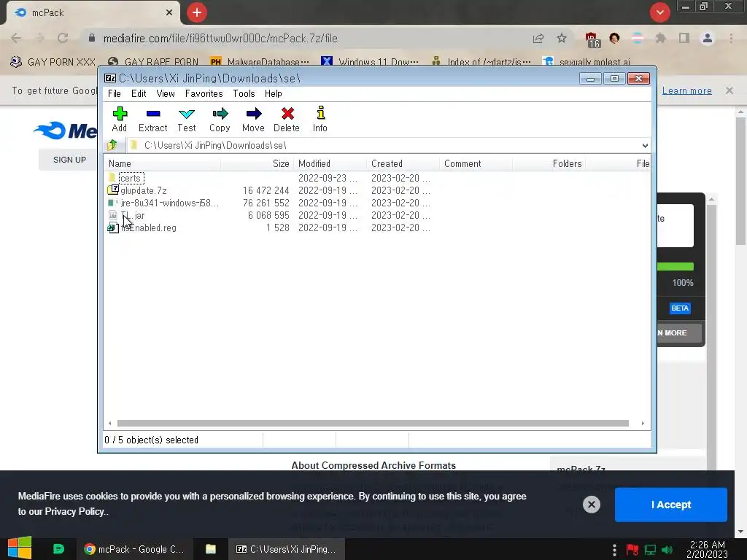Screen dimensions: 747x560
Task: Select the glupdate.7z archive icon
Action: pyautogui.click(x=113, y=190)
